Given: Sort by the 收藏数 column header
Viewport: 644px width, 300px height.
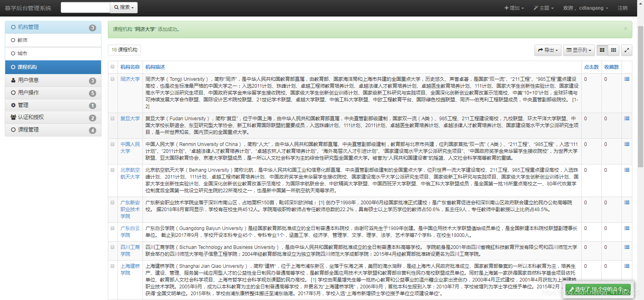Looking at the screenshot, I should [x=611, y=67].
